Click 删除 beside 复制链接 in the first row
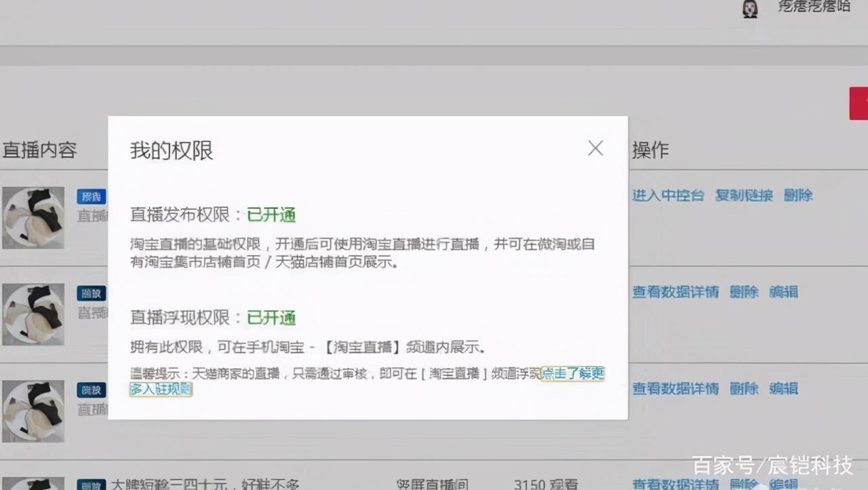This screenshot has width=868, height=490. pyautogui.click(x=798, y=195)
